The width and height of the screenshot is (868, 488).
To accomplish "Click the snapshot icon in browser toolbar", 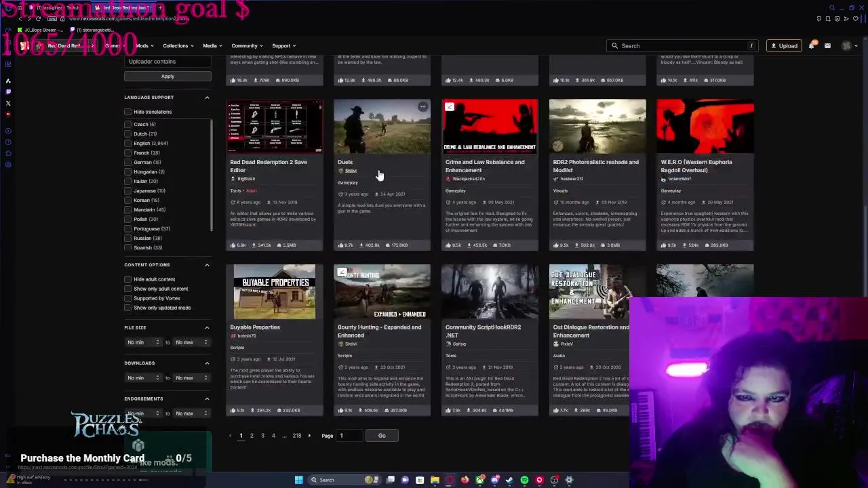I will pyautogui.click(x=828, y=19).
